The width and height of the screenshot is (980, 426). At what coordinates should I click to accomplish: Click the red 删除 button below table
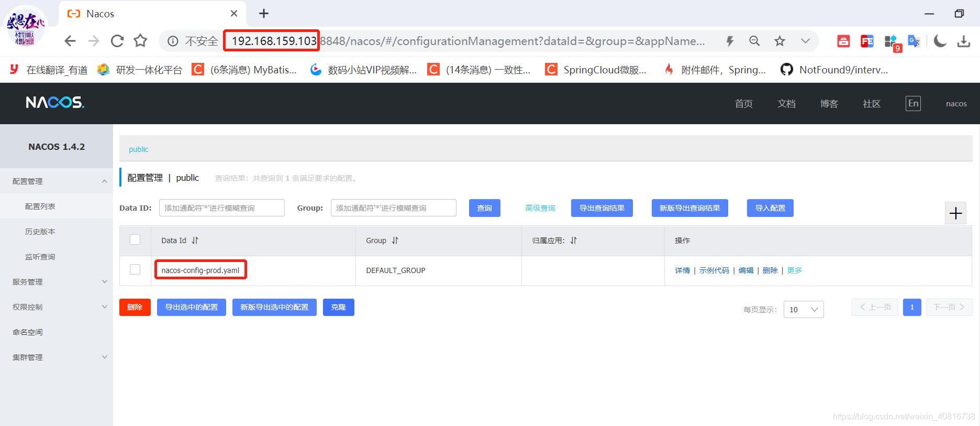pyautogui.click(x=135, y=307)
